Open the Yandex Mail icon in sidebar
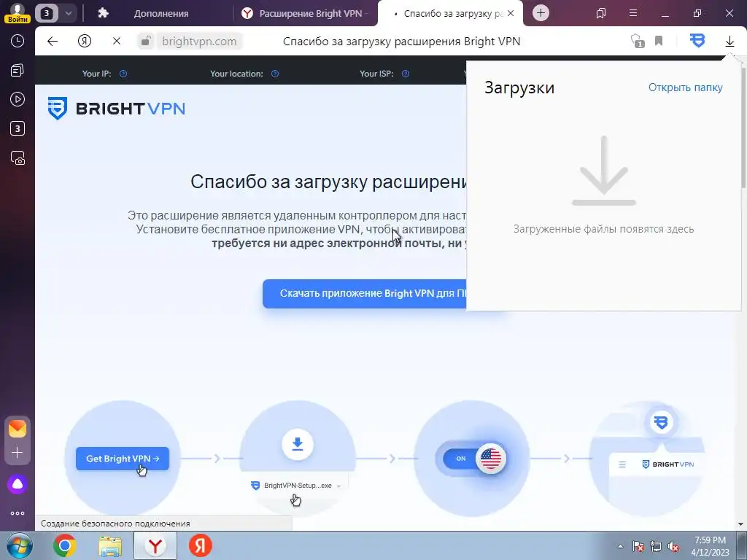 [18, 429]
